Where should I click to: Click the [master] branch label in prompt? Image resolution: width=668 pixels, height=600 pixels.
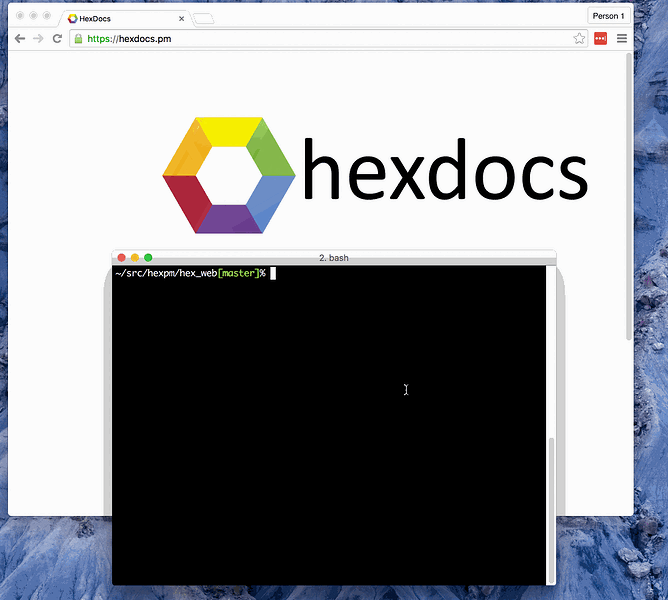(239, 273)
